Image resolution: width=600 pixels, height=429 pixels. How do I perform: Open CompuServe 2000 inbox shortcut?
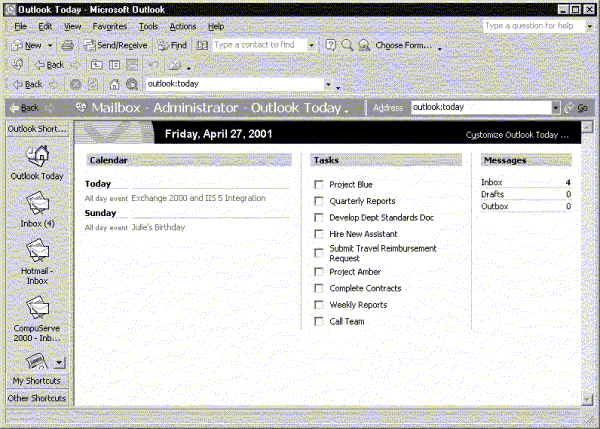[37, 319]
